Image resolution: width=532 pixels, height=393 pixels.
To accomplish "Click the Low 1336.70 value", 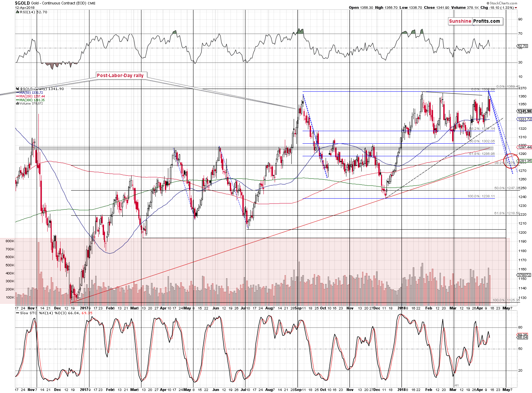I will coord(411,7).
